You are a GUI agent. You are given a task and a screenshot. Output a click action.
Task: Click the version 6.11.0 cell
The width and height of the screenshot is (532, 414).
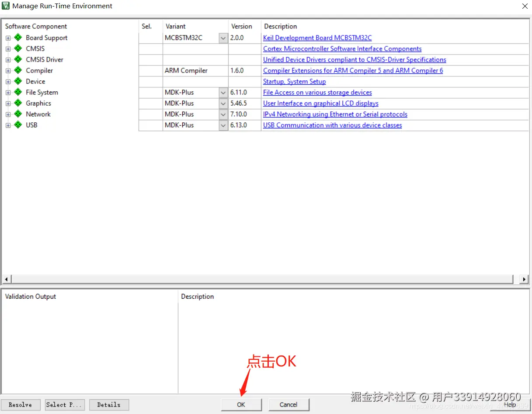point(245,93)
